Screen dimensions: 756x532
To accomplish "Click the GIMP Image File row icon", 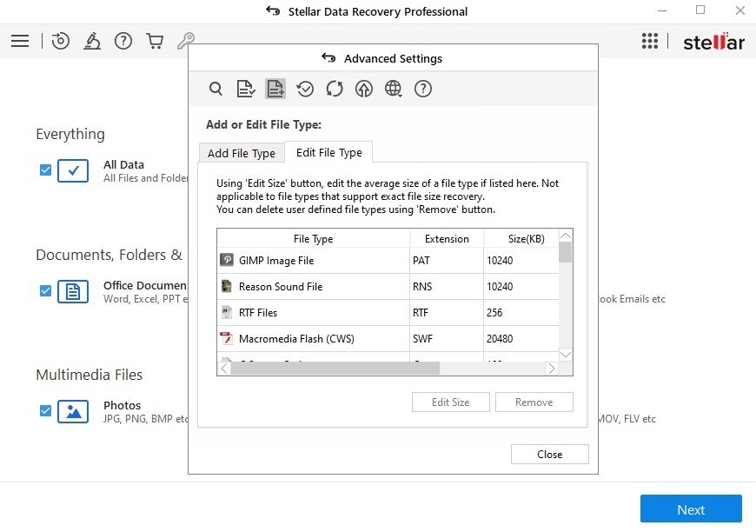I will (x=227, y=260).
